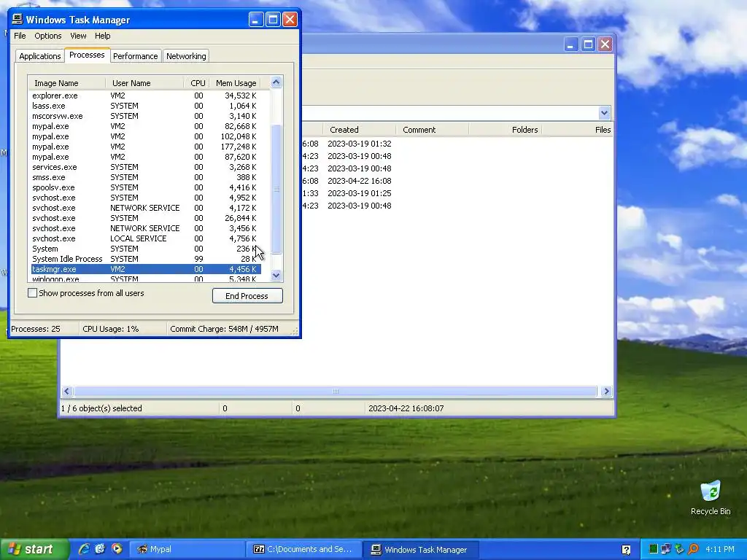Click the process list scroll up arrow
The width and height of the screenshot is (747, 560).
click(276, 82)
